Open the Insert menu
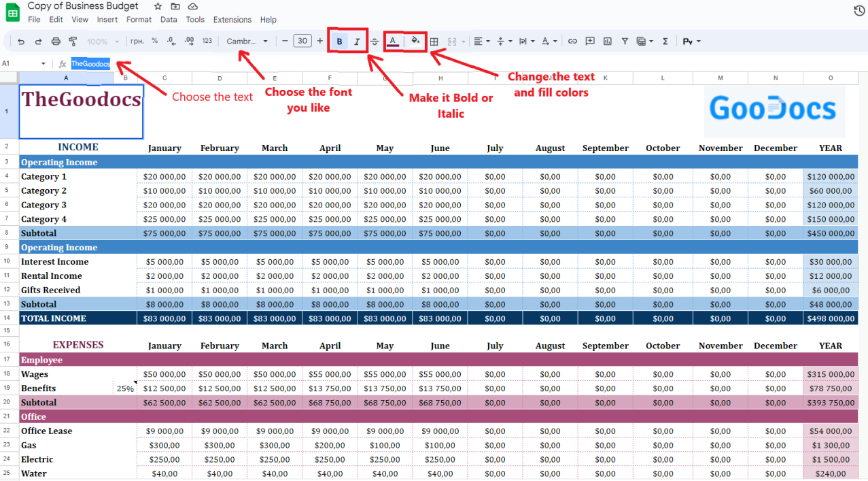Viewport: 868px width, 481px height. (x=107, y=20)
